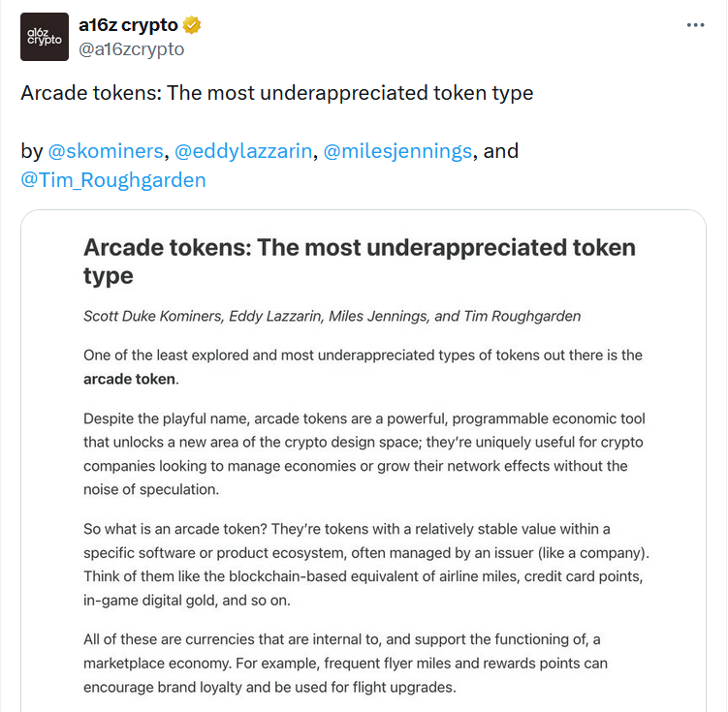The height and width of the screenshot is (712, 728).
Task: Click the @milesjennings mention
Action: [397, 151]
